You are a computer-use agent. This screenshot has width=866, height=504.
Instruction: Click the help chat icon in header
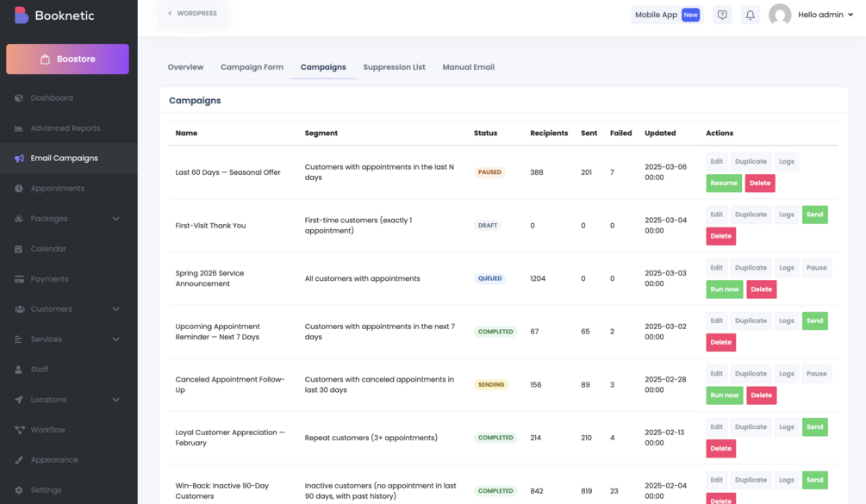[722, 15]
